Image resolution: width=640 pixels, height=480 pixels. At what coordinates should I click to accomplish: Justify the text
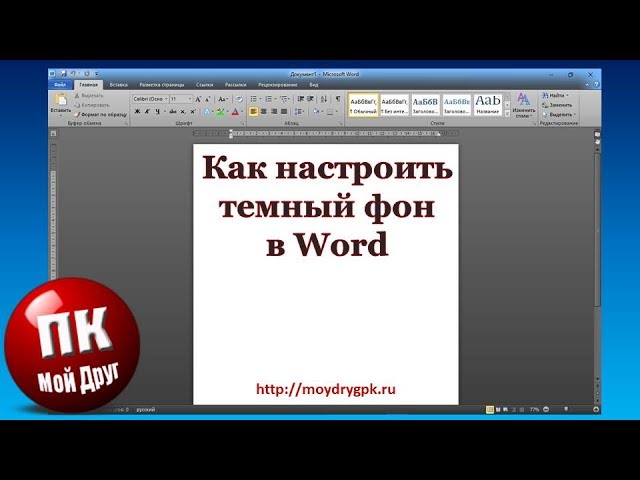pos(284,111)
